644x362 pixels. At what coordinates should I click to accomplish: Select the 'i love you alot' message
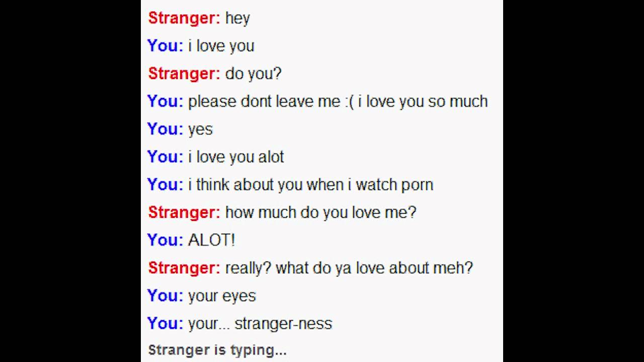click(236, 157)
